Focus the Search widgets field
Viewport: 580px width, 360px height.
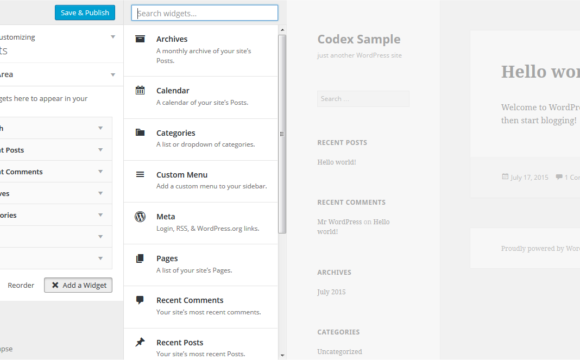tap(205, 13)
